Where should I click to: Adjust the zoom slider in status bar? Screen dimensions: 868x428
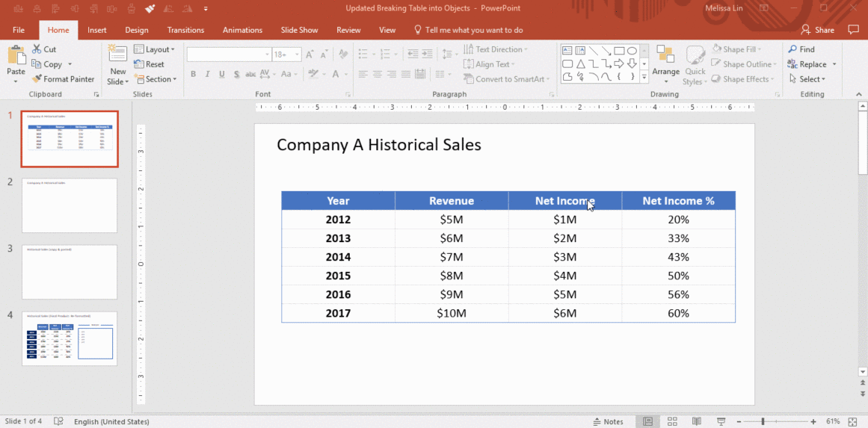(763, 421)
